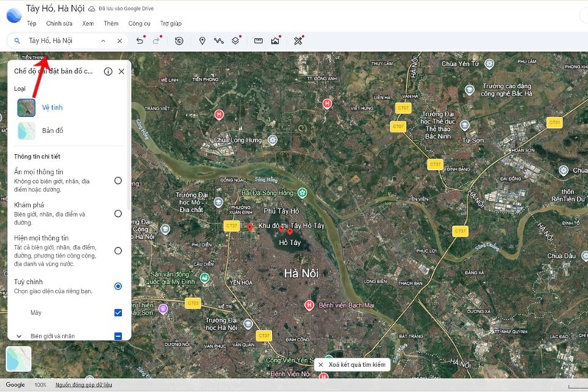Open the Tệp menu

pyautogui.click(x=32, y=24)
